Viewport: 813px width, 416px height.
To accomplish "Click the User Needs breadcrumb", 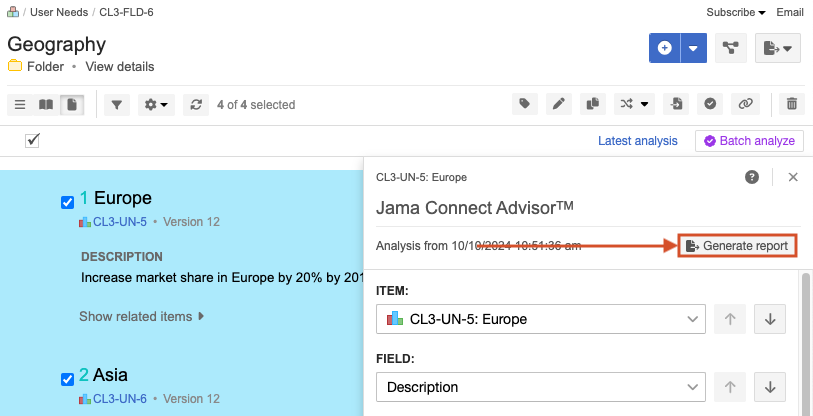I will click(x=59, y=12).
